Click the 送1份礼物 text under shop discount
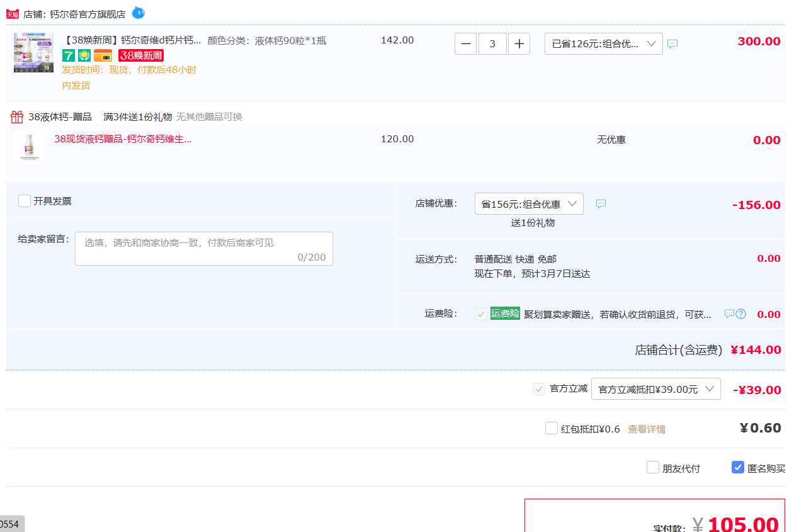This screenshot has width=794, height=532. pos(533,223)
